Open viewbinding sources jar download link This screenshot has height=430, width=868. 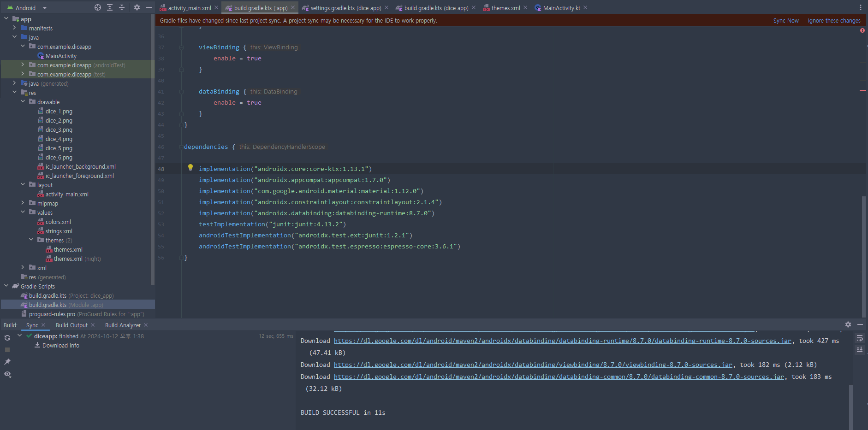pos(533,365)
